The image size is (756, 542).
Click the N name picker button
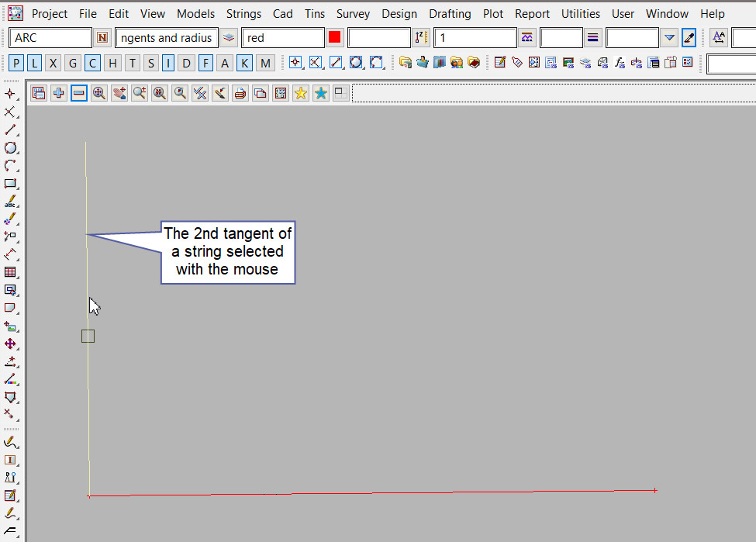(x=102, y=38)
